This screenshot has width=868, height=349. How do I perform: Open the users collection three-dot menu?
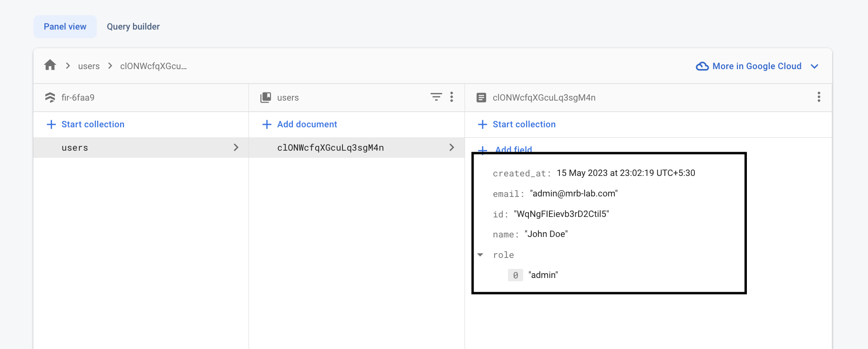pos(452,97)
